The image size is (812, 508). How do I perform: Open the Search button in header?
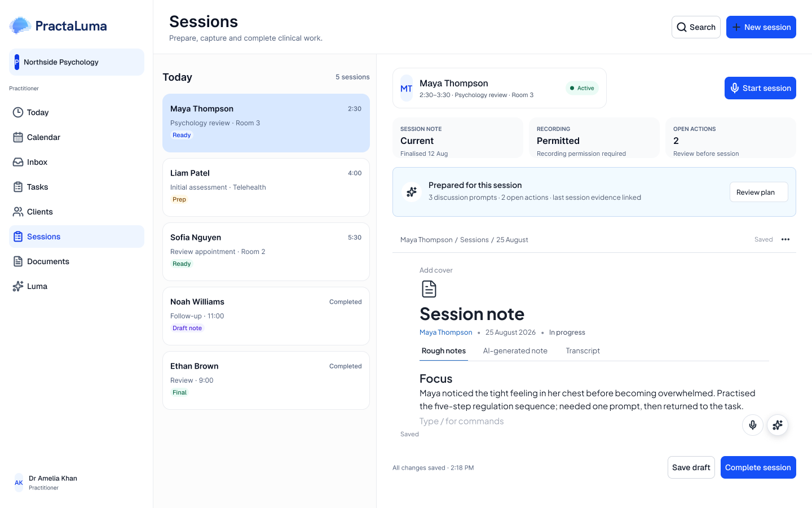pyautogui.click(x=696, y=27)
